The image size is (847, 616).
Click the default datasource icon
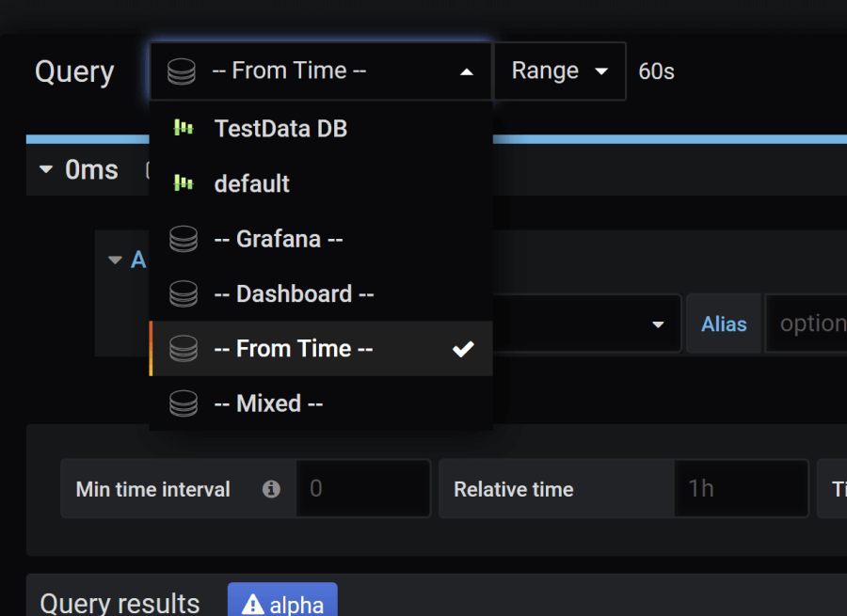coord(184,182)
